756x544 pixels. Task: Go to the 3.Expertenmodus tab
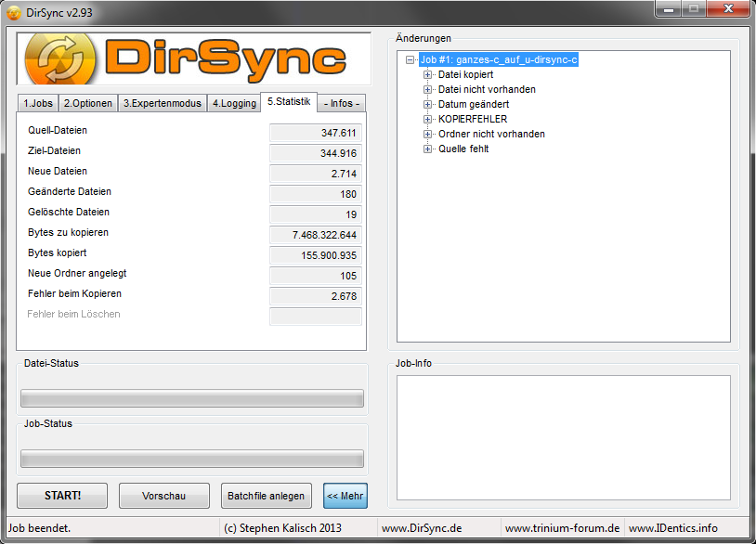[163, 103]
